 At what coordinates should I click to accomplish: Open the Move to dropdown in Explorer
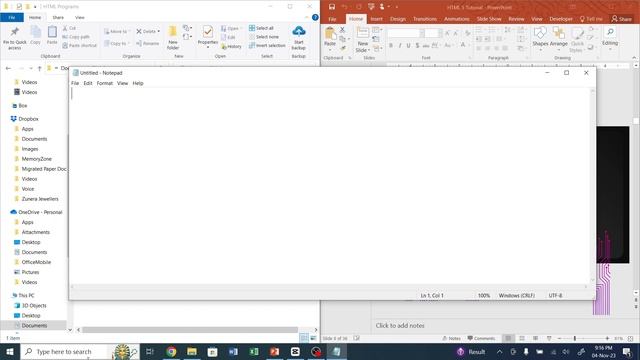[x=116, y=31]
